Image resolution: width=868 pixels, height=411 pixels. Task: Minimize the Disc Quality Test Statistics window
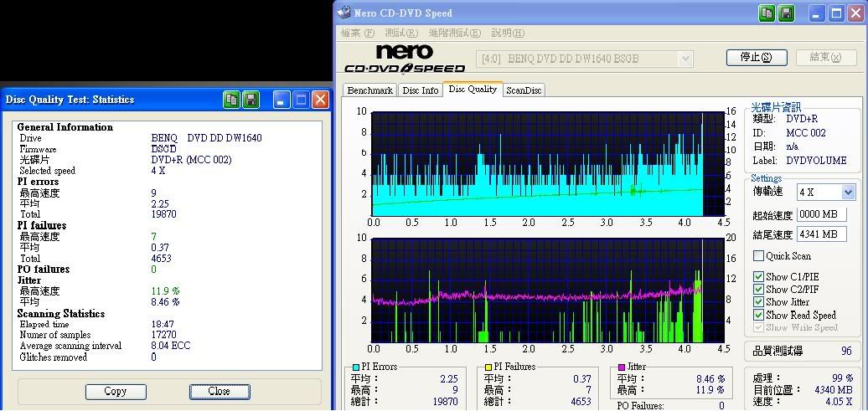[282, 100]
